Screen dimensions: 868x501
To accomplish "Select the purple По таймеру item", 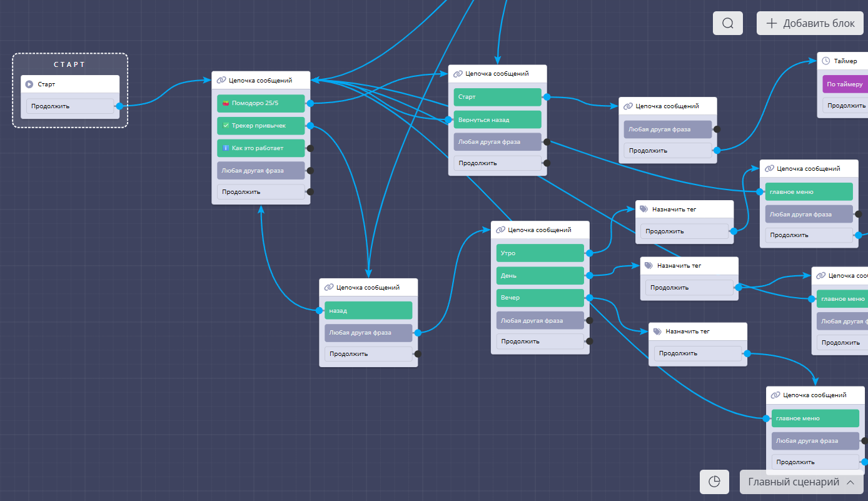I will (x=845, y=84).
